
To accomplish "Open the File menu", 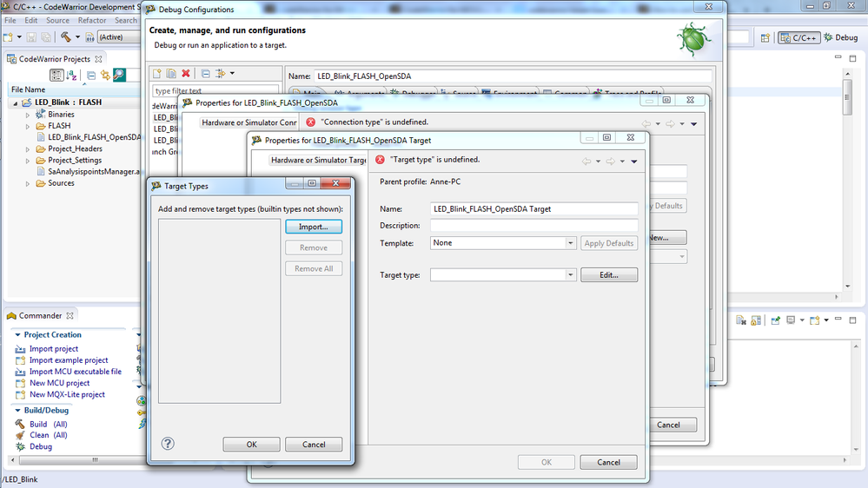I will (10, 21).
